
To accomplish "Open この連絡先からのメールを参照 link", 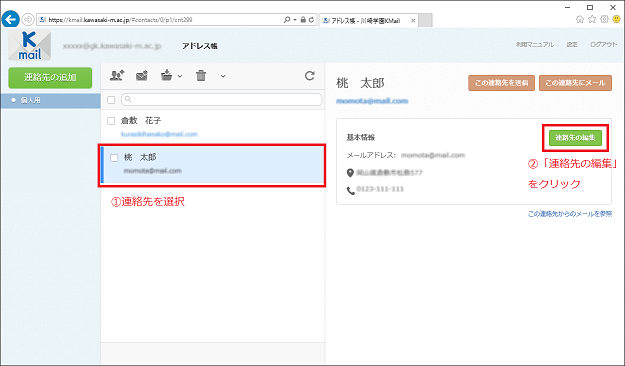I will 570,214.
